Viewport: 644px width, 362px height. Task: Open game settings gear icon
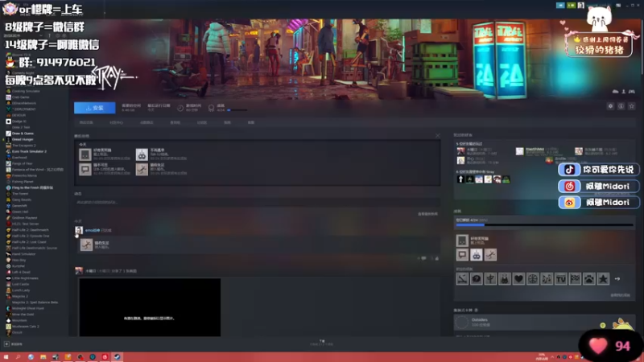(x=610, y=106)
